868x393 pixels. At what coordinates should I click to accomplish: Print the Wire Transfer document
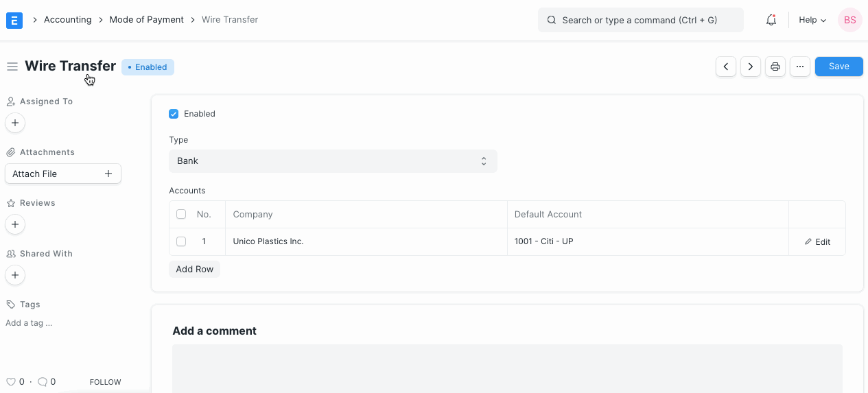click(x=775, y=67)
